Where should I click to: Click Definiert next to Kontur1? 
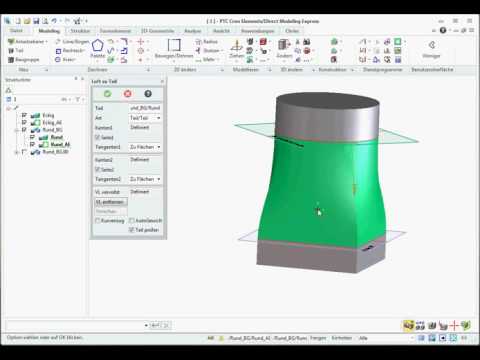pyautogui.click(x=140, y=127)
